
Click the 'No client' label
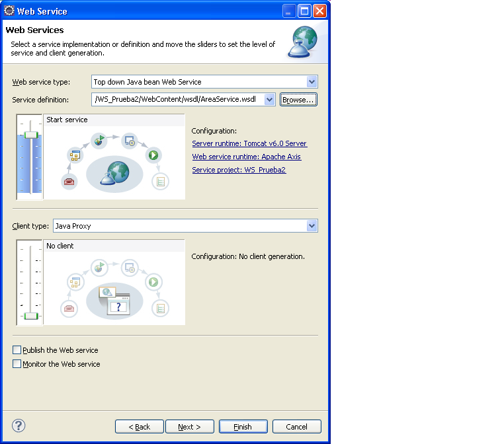(x=60, y=246)
